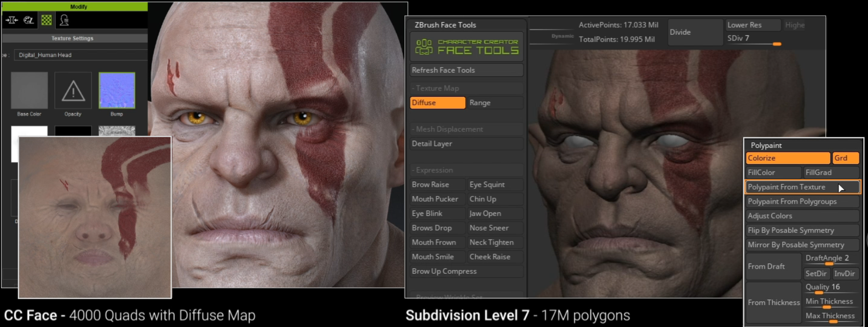Toggle the Colorize button in Polypaint
This screenshot has height=327, width=868.
click(788, 158)
